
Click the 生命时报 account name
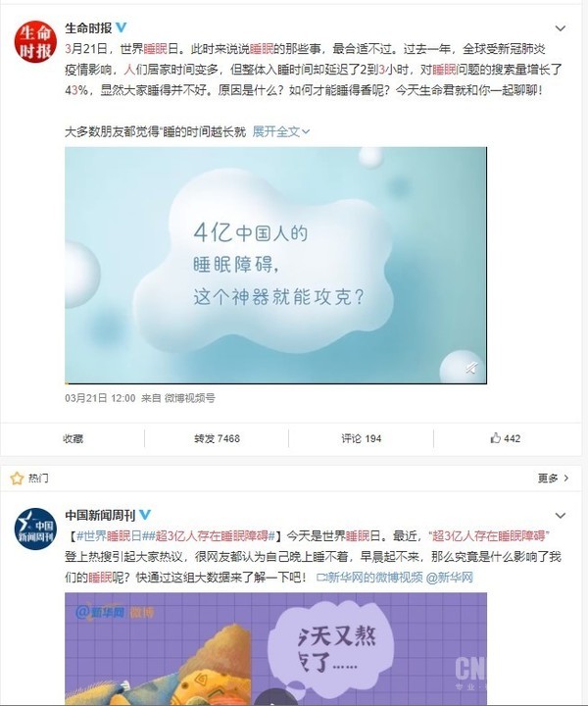[x=88, y=27]
